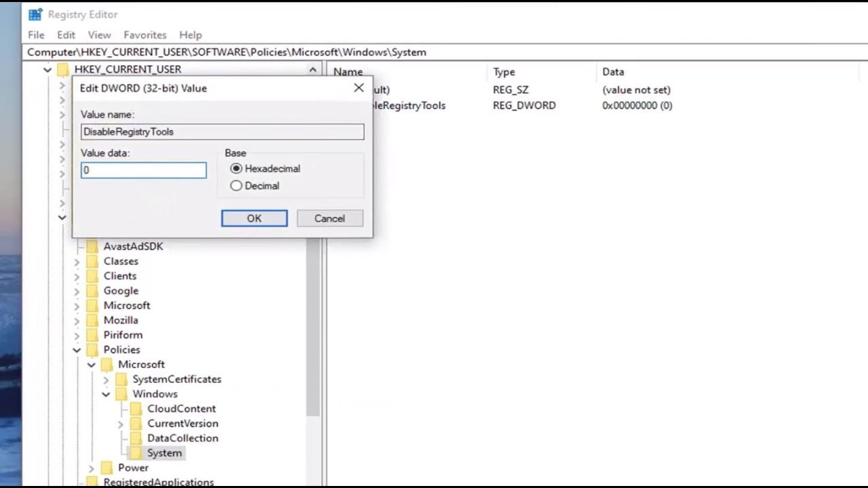Click the REG_SZ type cell
The image size is (868, 488).
coord(511,89)
